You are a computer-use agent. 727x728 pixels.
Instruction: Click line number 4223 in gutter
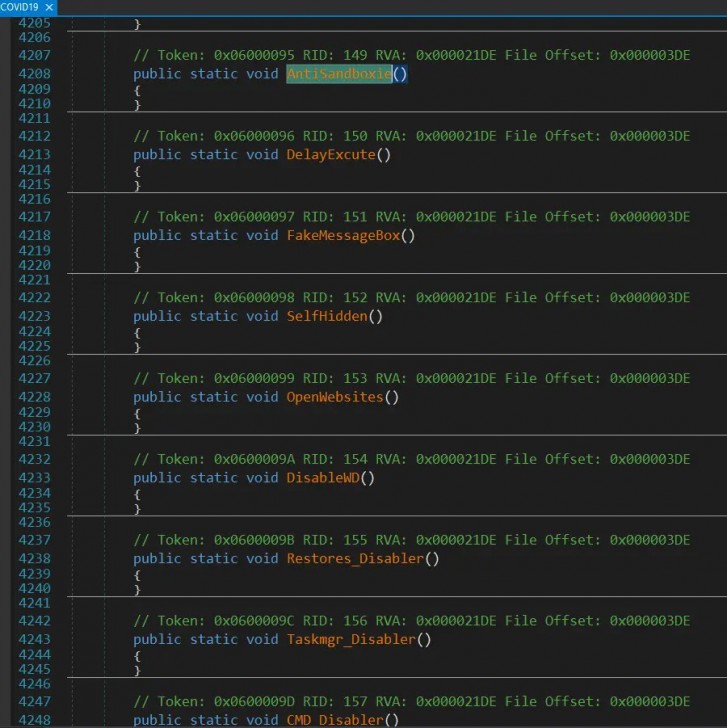(x=34, y=316)
